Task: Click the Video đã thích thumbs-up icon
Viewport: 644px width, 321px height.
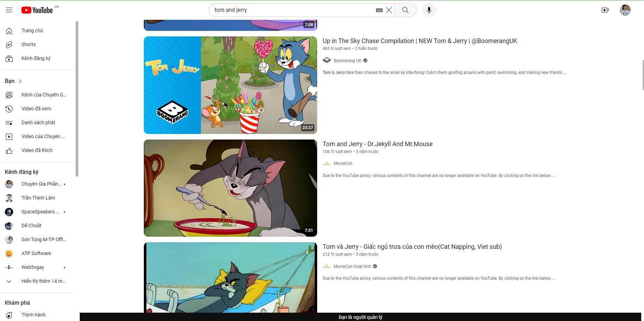Action: pyautogui.click(x=9, y=151)
